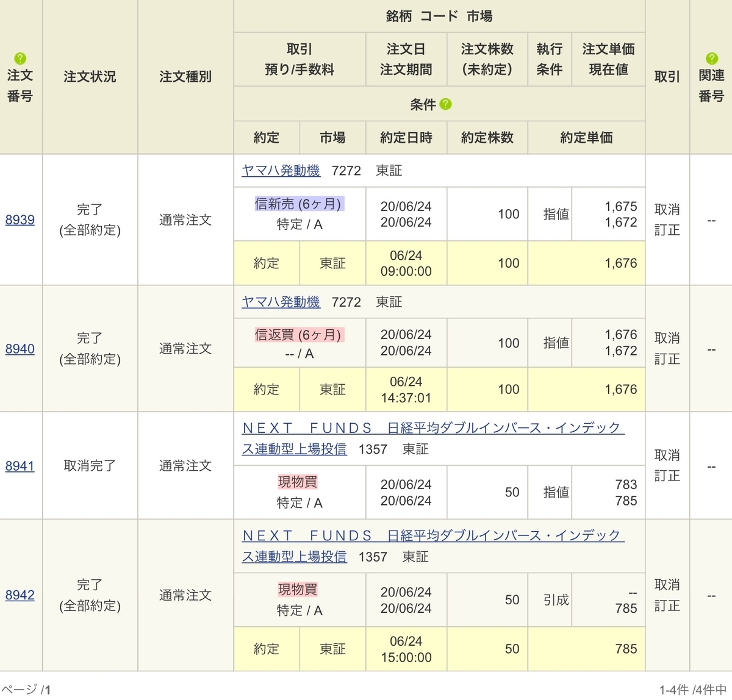Click help icon above 関連番号 header

tap(711, 59)
